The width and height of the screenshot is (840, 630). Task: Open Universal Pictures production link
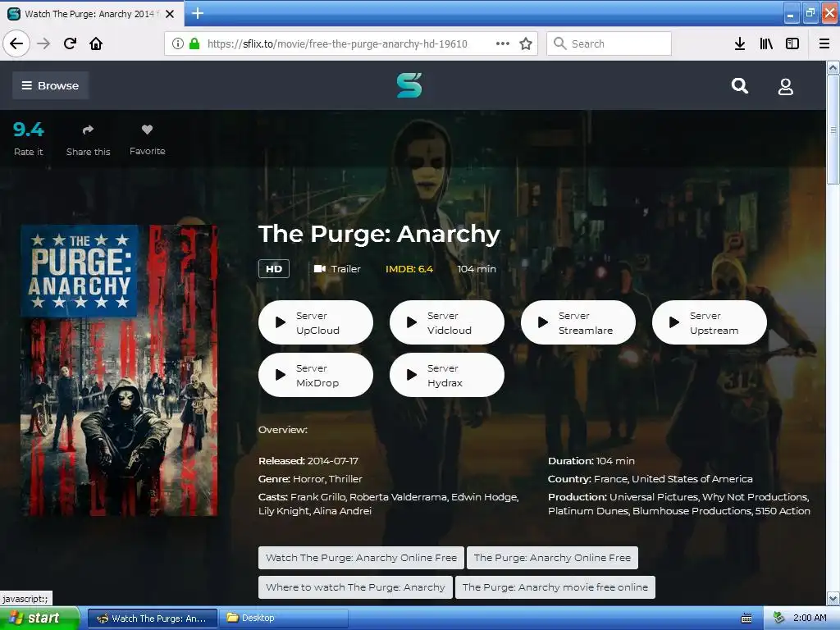(654, 497)
